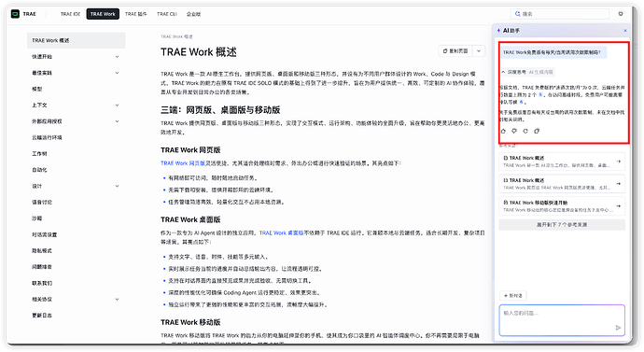Viewport: 644px width, 352px height.
Task: Click the TRAE Work 移动版 heading
Action: [x=190, y=322]
